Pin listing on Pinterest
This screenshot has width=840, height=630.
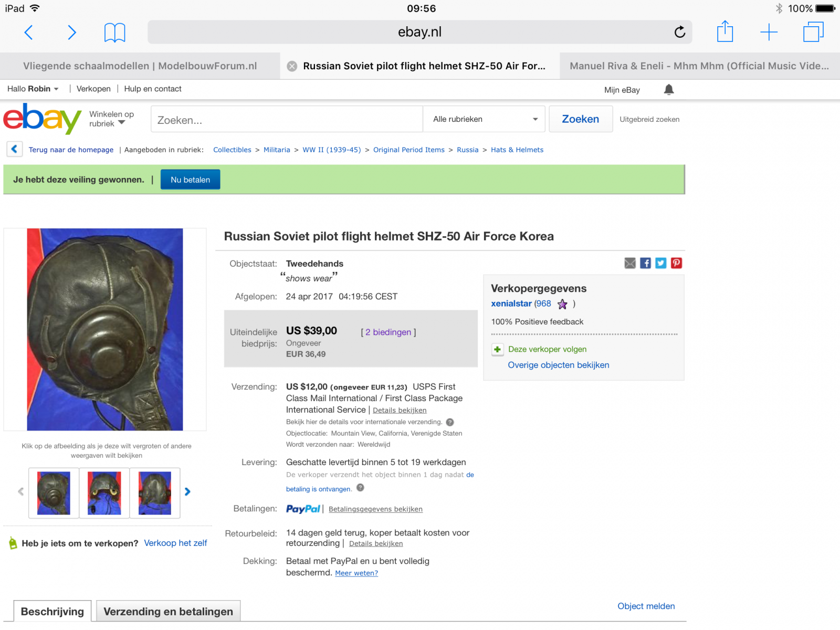[x=676, y=263]
